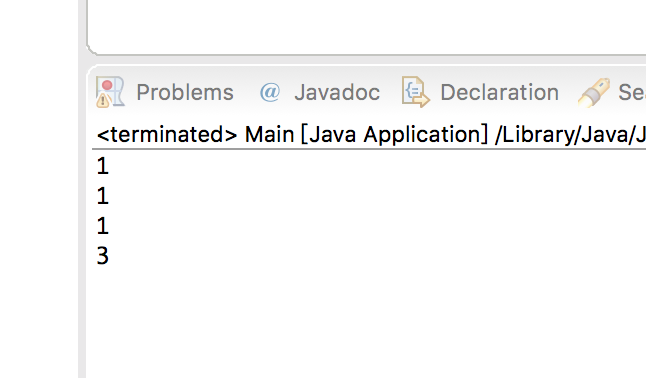Viewport: 646px width, 378px height.
Task: Place cursor on first console output line
Action: [103, 166]
